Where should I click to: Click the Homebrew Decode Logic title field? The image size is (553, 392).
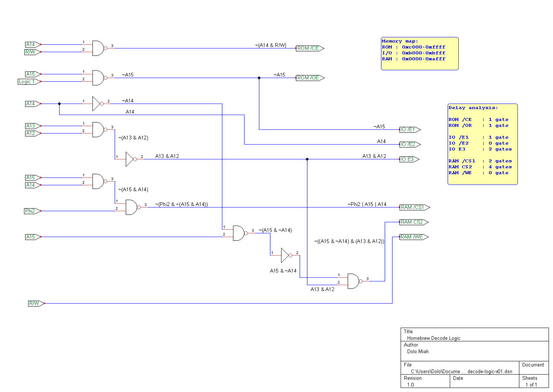point(434,338)
